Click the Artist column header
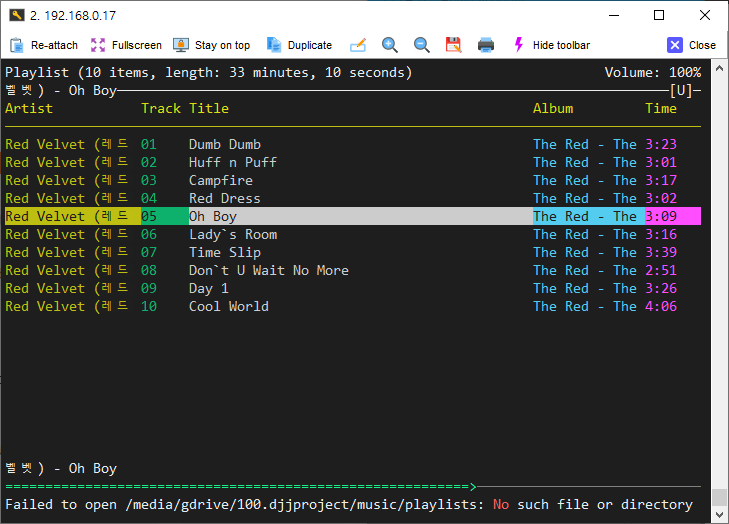Image resolution: width=729 pixels, height=524 pixels. click(x=29, y=108)
